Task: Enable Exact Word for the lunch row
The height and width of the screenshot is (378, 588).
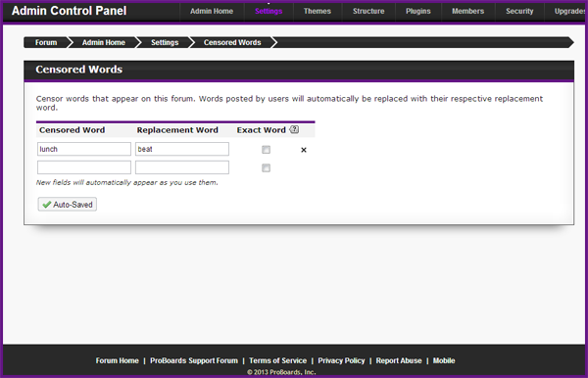Action: [x=266, y=150]
